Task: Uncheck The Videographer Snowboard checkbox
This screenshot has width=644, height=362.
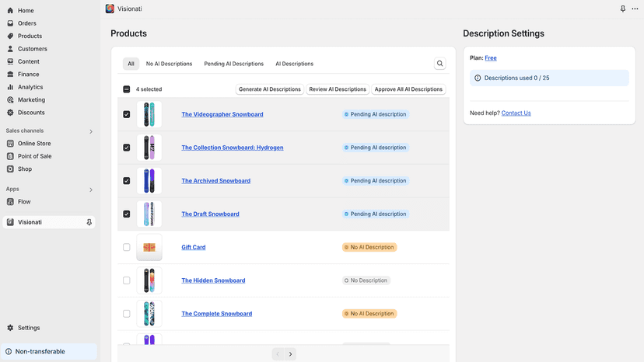Action: click(127, 114)
